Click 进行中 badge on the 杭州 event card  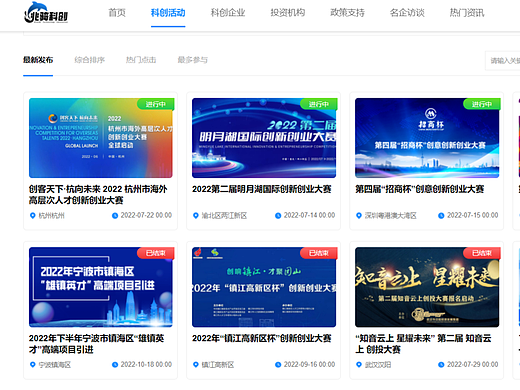click(x=156, y=104)
